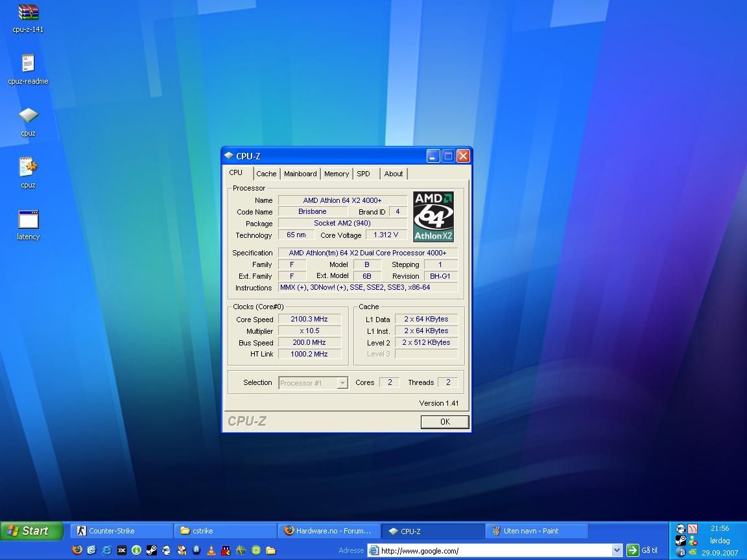The height and width of the screenshot is (560, 747).
Task: Click the Code Name value 'Brisbane'
Action: tap(313, 211)
